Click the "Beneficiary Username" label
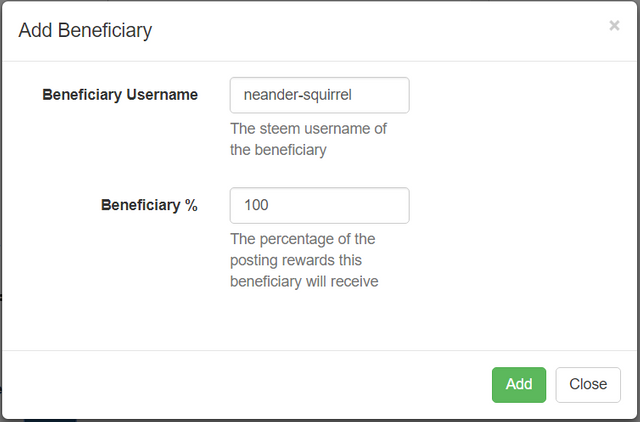The image size is (640, 422). [x=120, y=95]
